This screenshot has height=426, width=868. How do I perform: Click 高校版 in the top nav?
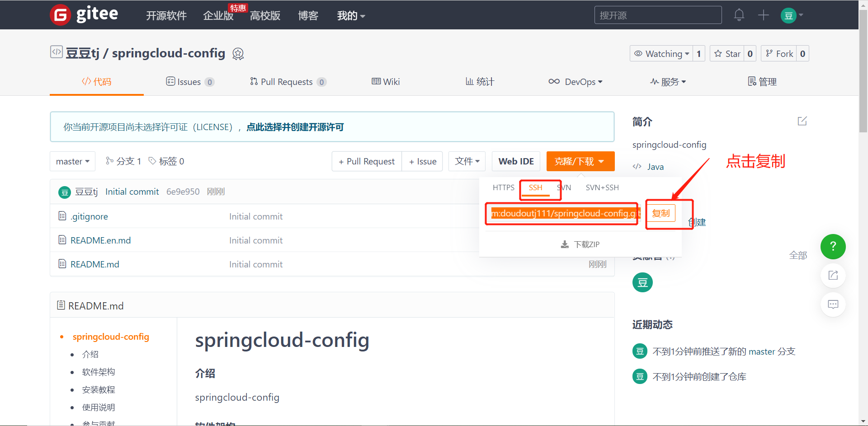coord(265,16)
